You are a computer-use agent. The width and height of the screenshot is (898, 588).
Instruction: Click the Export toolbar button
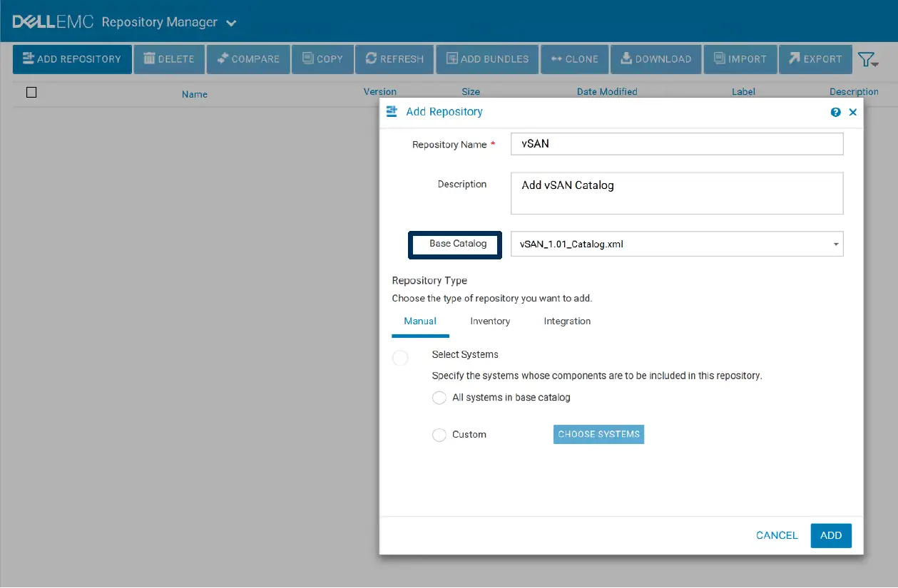[815, 59]
